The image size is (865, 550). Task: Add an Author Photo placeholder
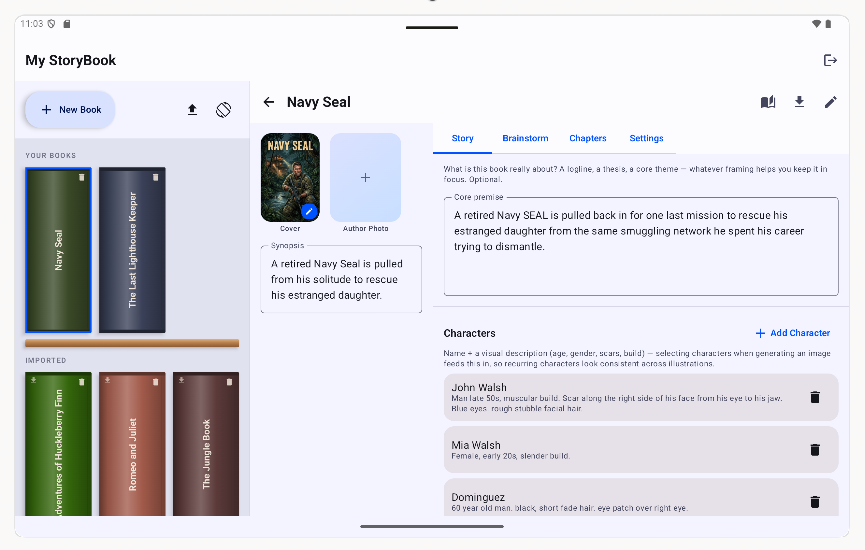pyautogui.click(x=365, y=178)
